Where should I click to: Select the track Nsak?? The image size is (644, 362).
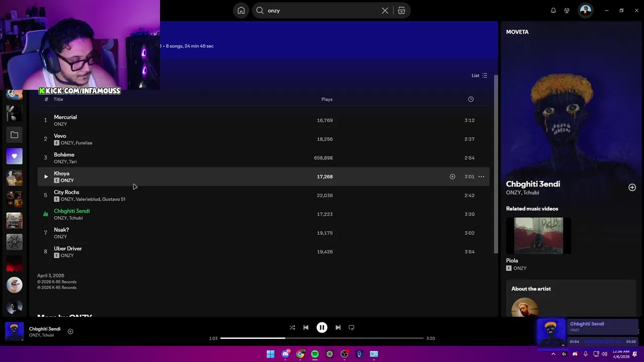point(263,233)
